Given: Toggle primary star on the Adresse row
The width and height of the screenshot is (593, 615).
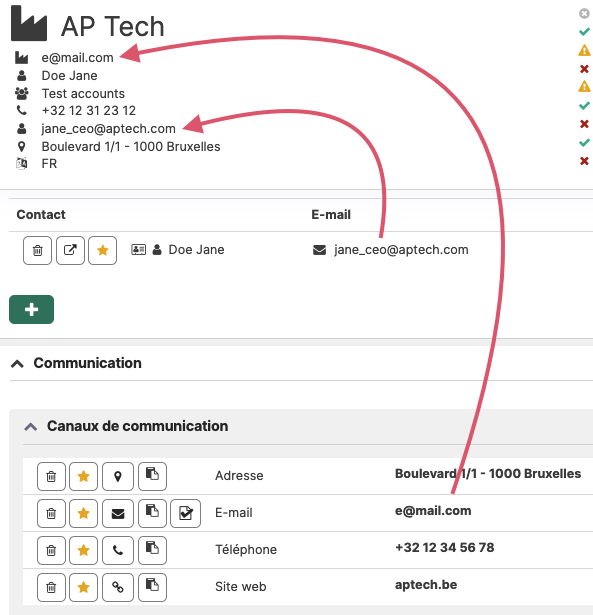Looking at the screenshot, I should point(84,477).
